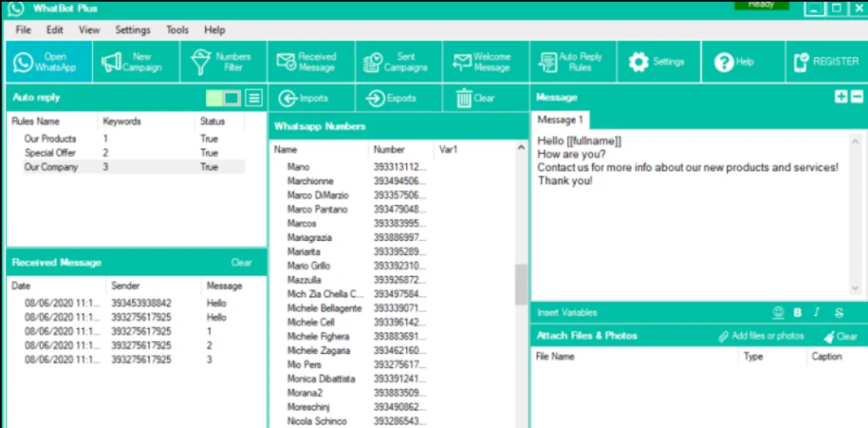Click the Number column header
This screenshot has height=428, width=868.
point(401,150)
